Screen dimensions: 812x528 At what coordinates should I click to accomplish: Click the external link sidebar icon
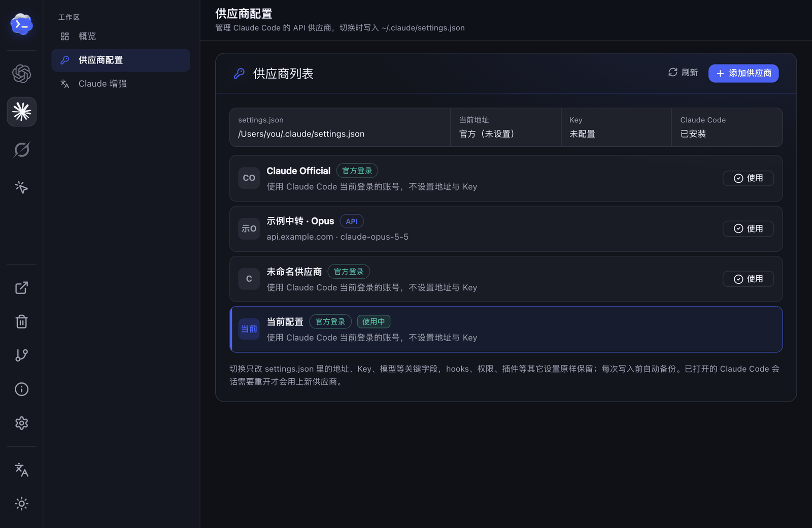point(21,288)
